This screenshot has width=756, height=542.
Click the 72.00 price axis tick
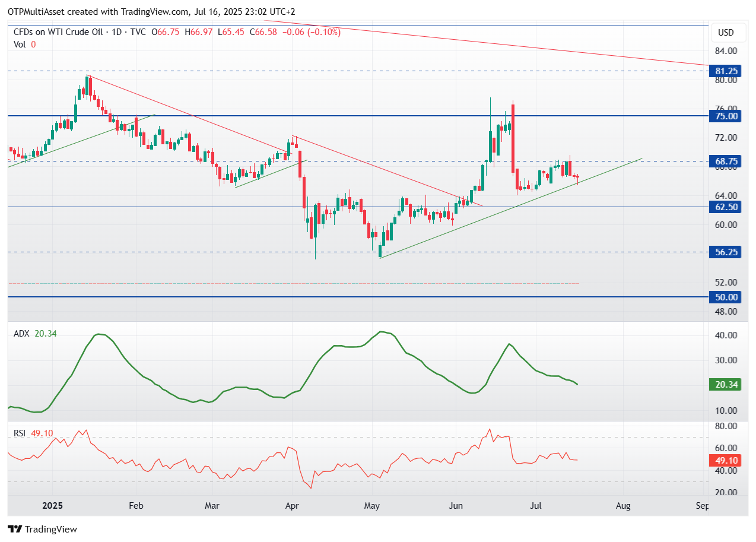pos(726,138)
